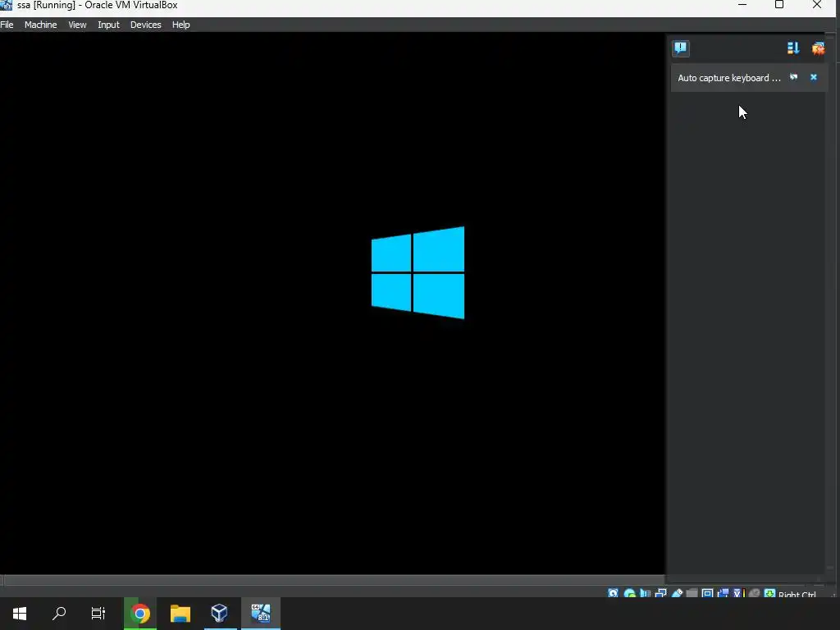The height and width of the screenshot is (630, 840).
Task: Click the USB devices status icon
Action: [677, 593]
